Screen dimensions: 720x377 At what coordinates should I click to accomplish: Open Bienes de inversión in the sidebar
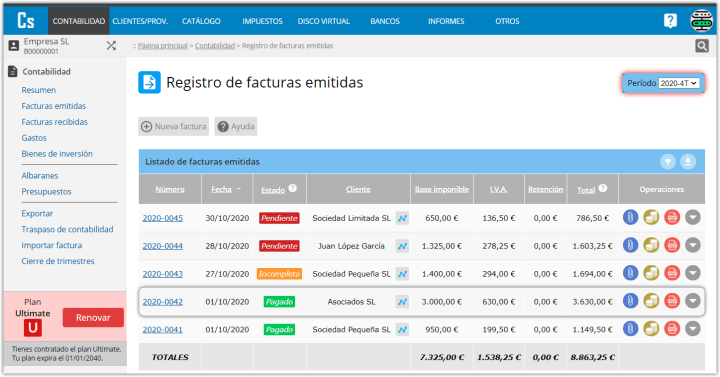click(57, 154)
